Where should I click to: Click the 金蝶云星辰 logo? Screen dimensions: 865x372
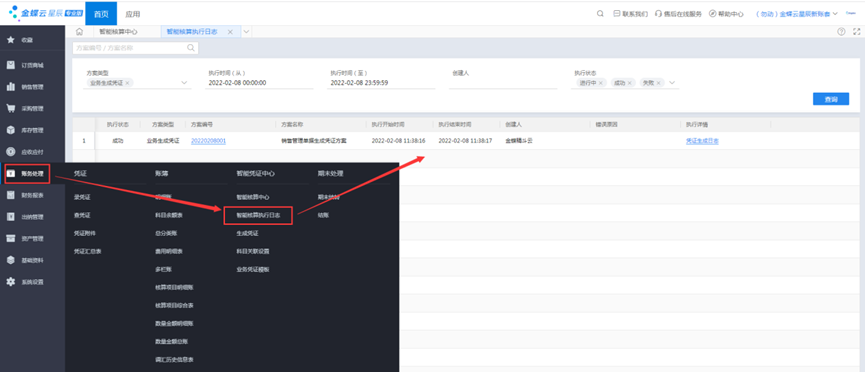click(x=46, y=12)
